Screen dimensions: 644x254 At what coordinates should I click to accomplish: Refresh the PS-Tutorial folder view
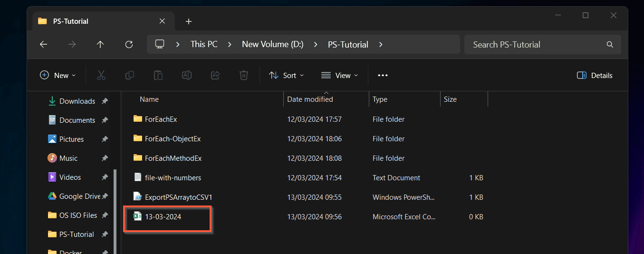click(129, 44)
